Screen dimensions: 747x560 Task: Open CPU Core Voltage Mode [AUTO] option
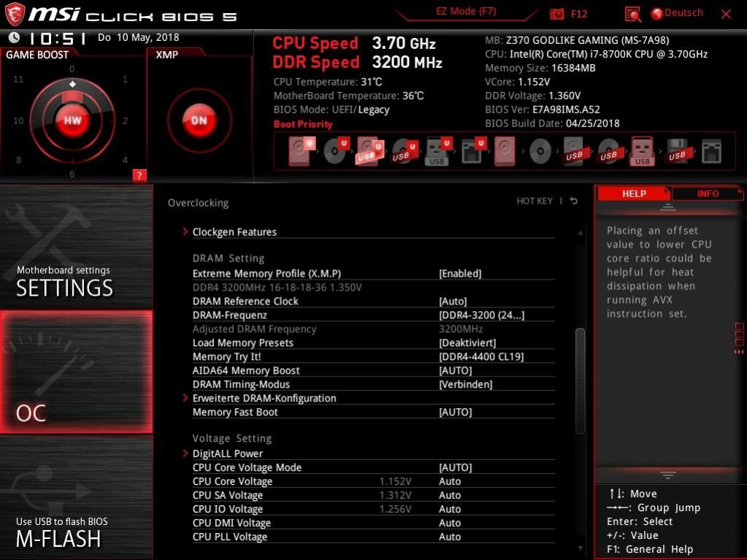456,467
